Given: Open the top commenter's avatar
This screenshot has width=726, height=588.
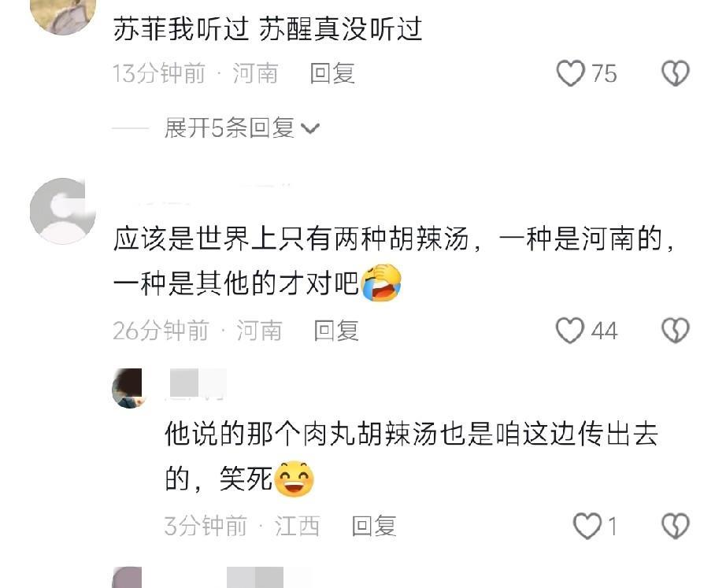Looking at the screenshot, I should (x=62, y=14).
